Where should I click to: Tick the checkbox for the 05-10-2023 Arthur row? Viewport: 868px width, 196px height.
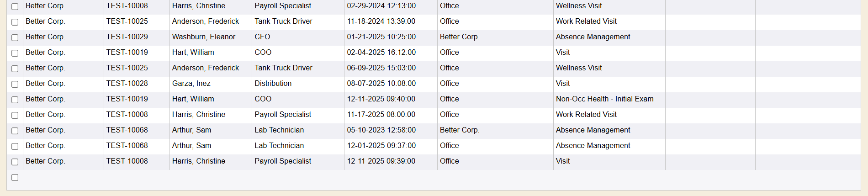(15, 131)
